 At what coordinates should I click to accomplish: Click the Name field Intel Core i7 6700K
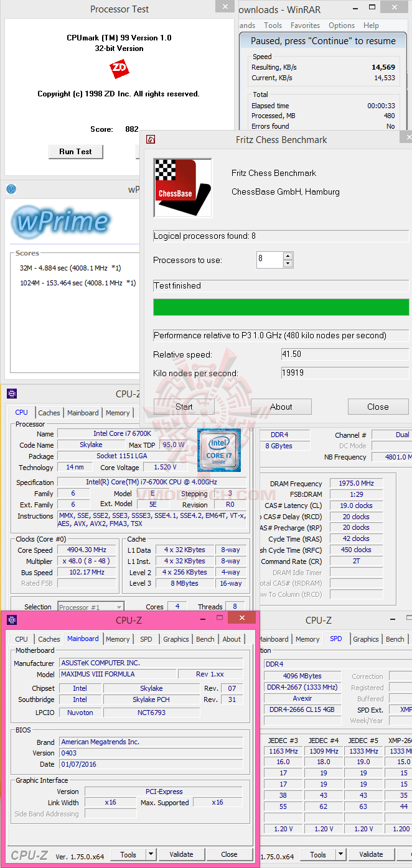pyautogui.click(x=125, y=433)
